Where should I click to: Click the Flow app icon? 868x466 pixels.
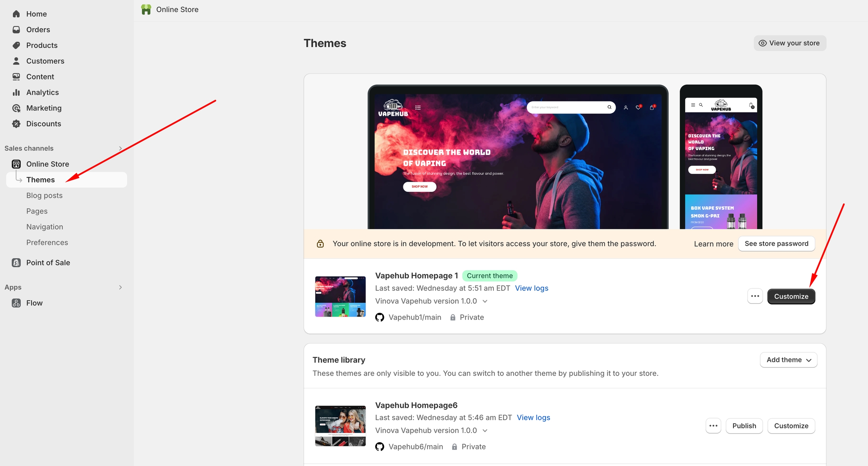(16, 303)
